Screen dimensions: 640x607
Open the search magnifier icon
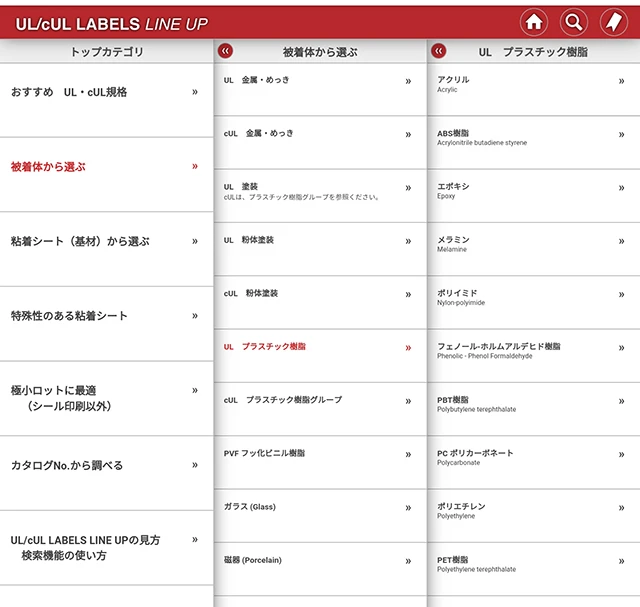click(573, 22)
